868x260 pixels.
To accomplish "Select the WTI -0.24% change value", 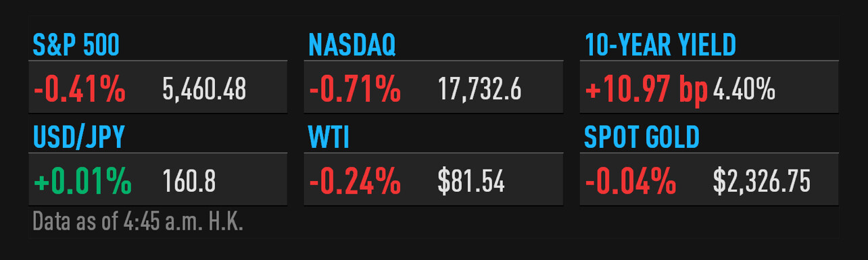I will pyautogui.click(x=355, y=181).
